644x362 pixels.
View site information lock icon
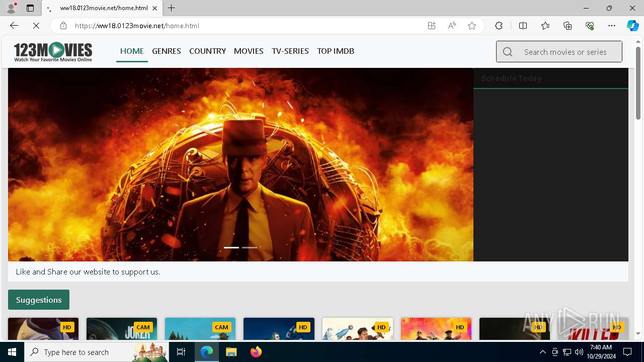click(63, 26)
